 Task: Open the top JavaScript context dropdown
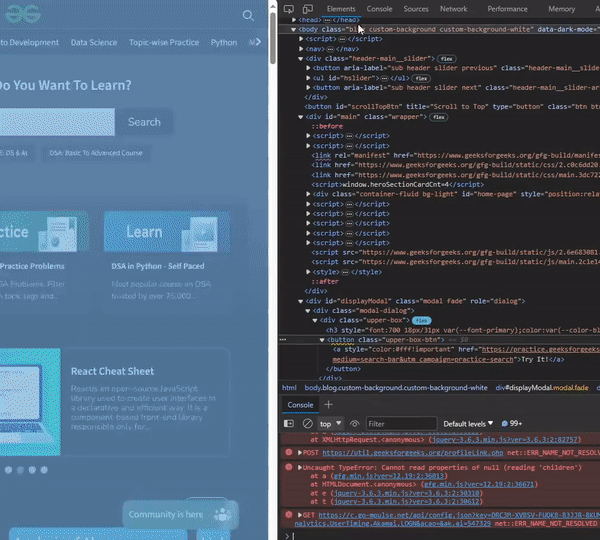pyautogui.click(x=331, y=424)
